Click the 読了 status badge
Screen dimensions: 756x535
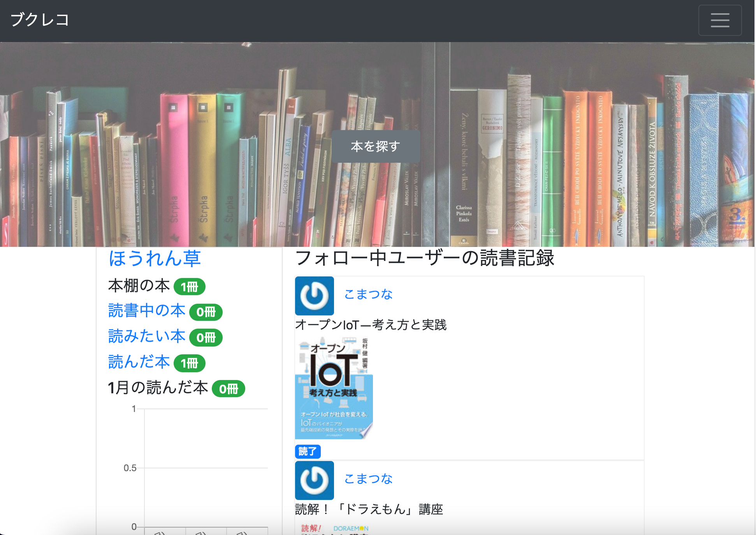pyautogui.click(x=308, y=451)
